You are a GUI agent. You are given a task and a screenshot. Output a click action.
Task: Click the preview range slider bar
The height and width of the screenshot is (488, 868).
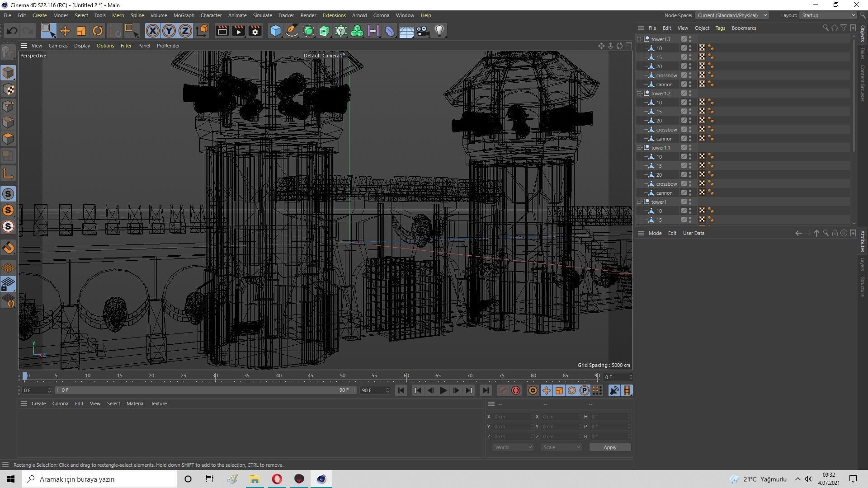[206, 390]
